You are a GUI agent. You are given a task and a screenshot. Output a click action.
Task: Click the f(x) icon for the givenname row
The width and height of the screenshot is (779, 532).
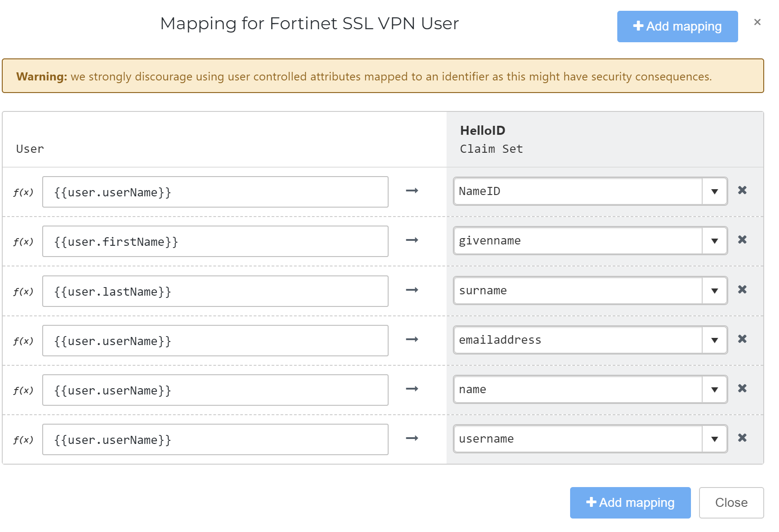(x=23, y=242)
